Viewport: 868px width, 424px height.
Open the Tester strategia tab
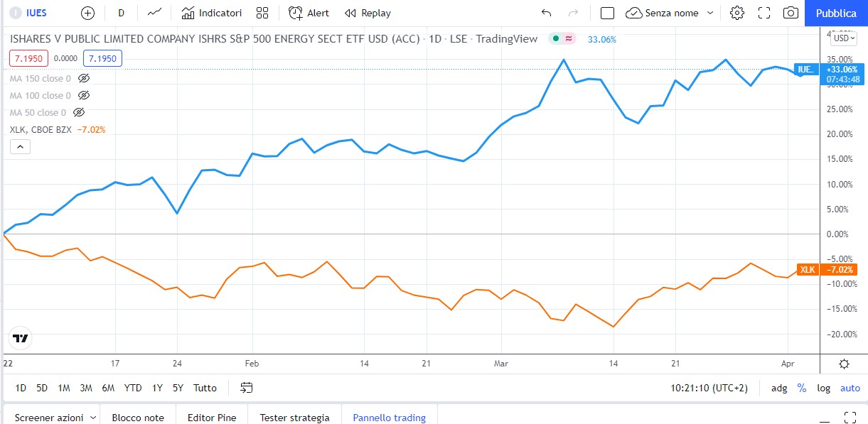294,417
